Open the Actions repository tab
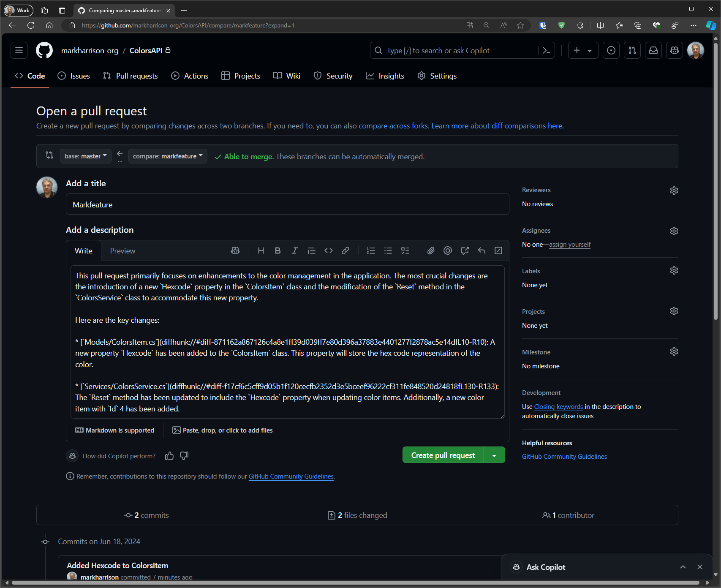The width and height of the screenshot is (721, 588). click(x=190, y=76)
